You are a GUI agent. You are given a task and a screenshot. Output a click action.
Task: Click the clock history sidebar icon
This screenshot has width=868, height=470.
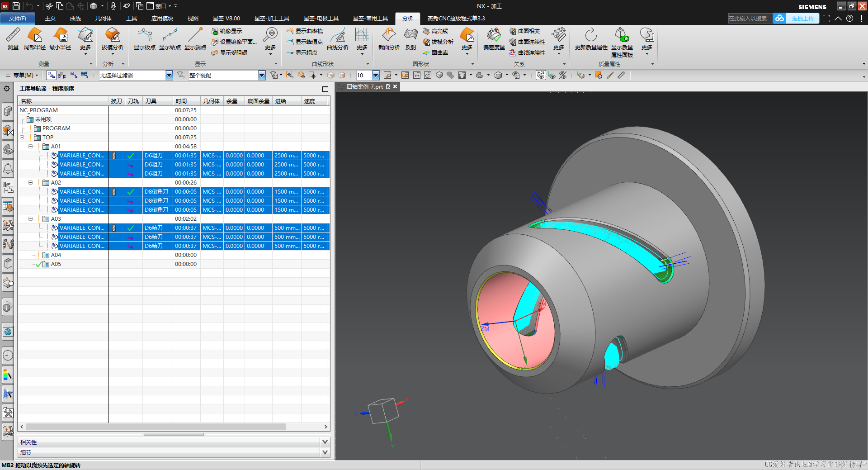click(x=8, y=355)
